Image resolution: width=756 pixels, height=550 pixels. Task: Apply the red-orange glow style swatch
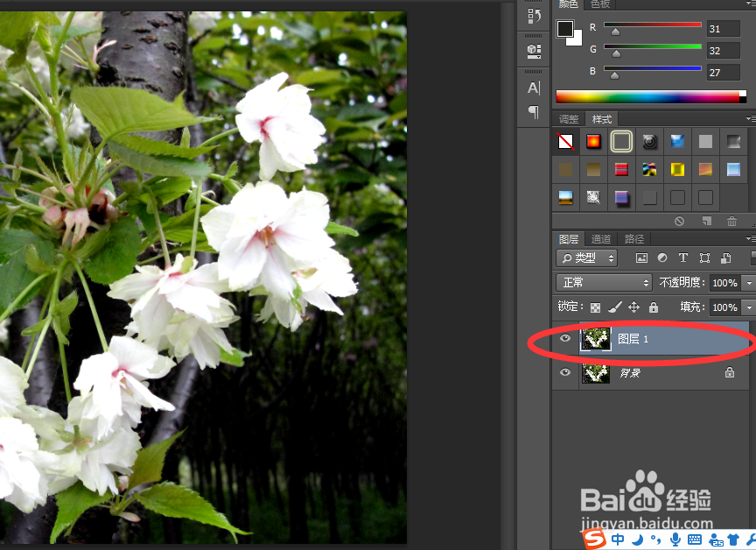[x=593, y=141]
